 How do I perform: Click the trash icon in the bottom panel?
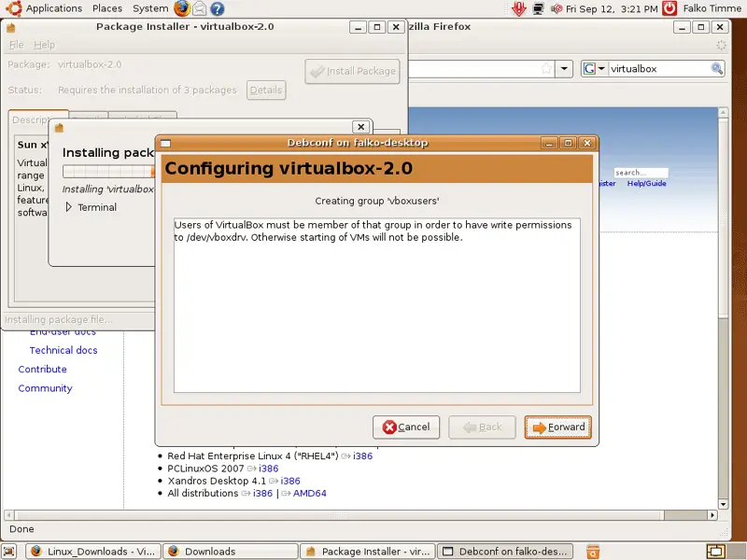coord(593,552)
